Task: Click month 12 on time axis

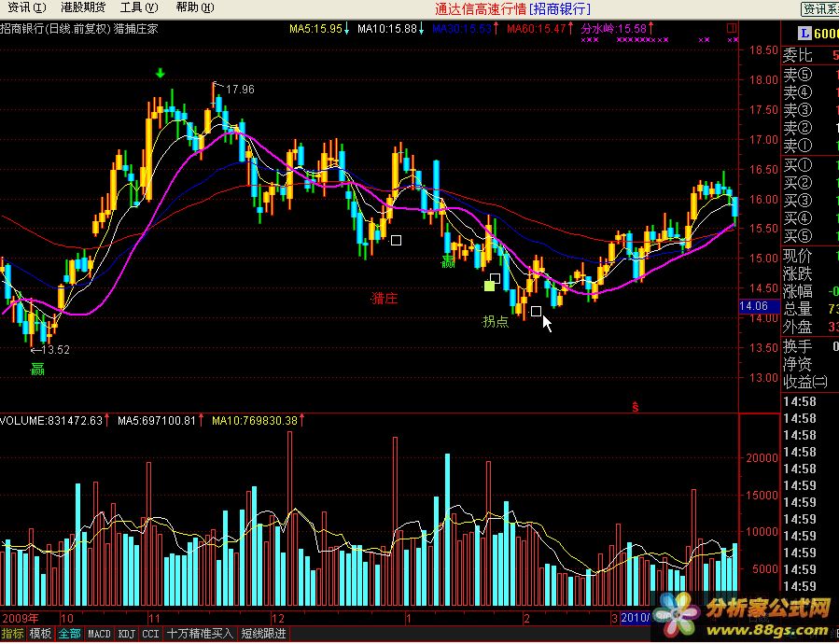Action: pos(278,618)
